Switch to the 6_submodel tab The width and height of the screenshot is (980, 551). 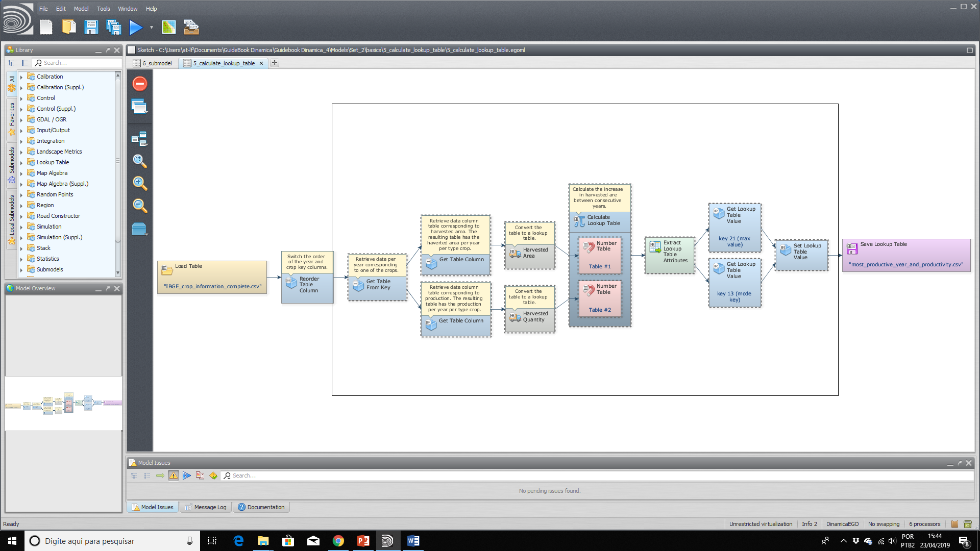tap(153, 63)
